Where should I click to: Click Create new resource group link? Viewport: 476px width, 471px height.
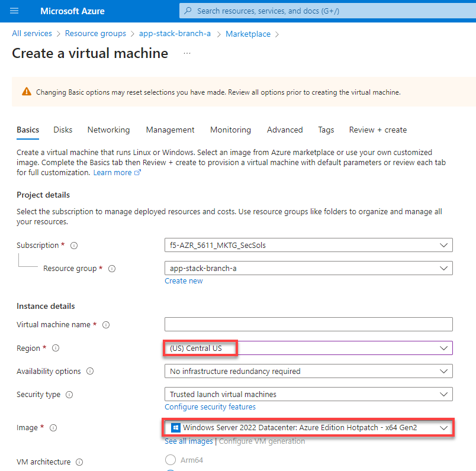pos(184,281)
